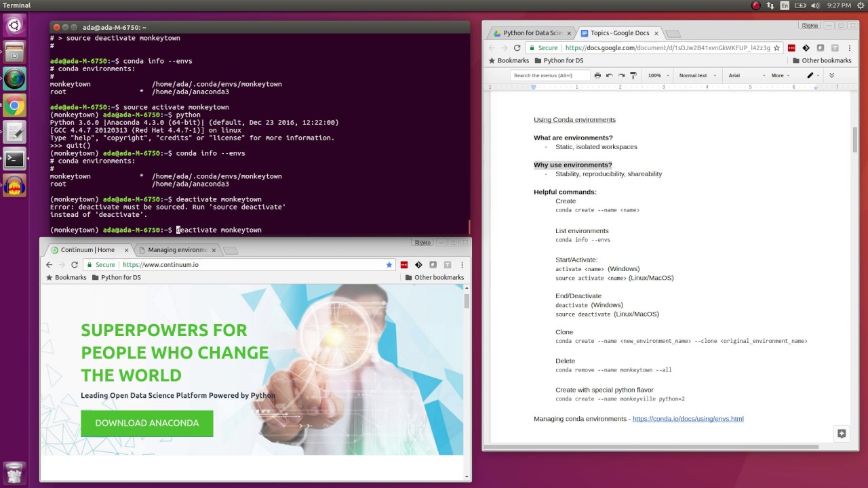Open Python for DS folder in Continuum window
The height and width of the screenshot is (488, 868).
[116, 278]
